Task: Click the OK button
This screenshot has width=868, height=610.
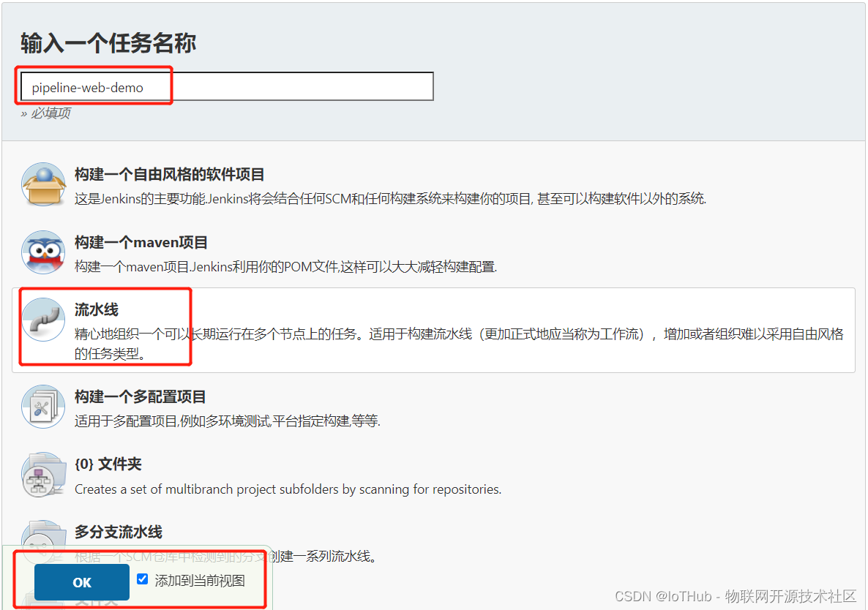Action: pyautogui.click(x=82, y=582)
